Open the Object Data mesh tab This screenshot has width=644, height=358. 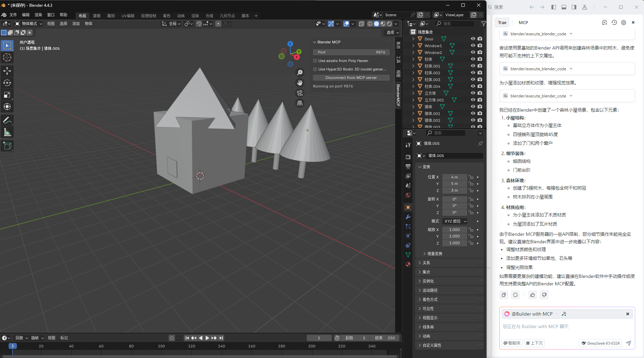[x=408, y=255]
